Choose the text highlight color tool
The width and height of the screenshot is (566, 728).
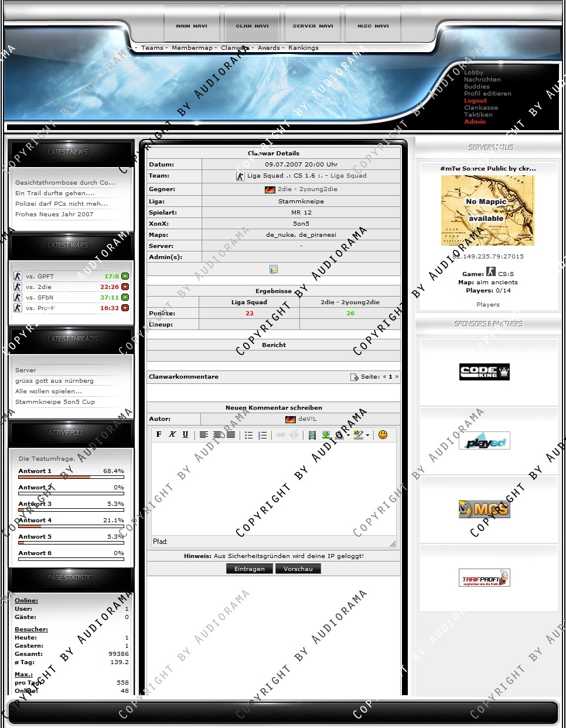(x=358, y=434)
